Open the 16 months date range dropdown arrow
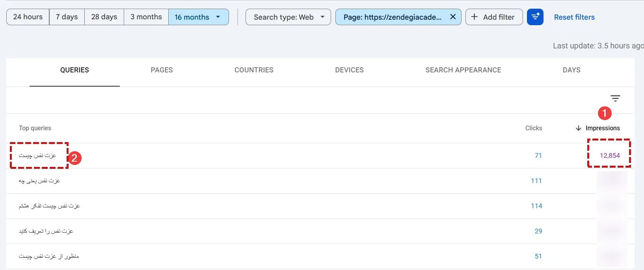644x270 pixels. click(218, 17)
